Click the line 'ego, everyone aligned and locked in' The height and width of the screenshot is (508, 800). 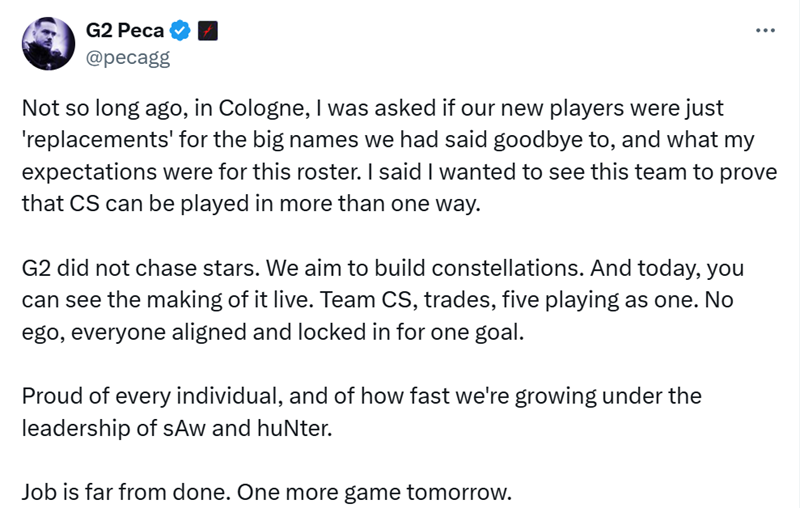tap(273, 332)
